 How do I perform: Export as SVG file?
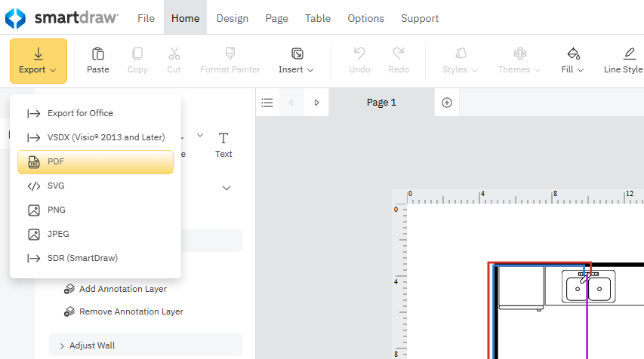pos(57,186)
